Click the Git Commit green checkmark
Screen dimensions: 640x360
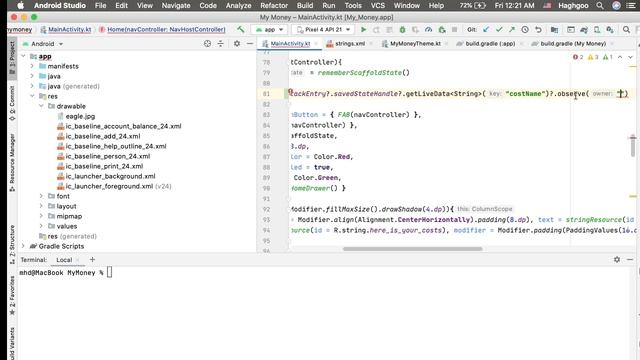click(499, 30)
